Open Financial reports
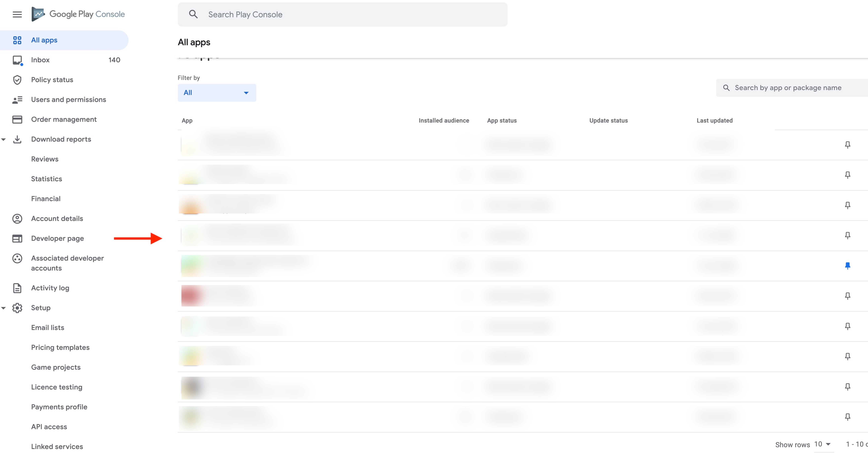Viewport: 868px width, 455px height. (x=46, y=199)
